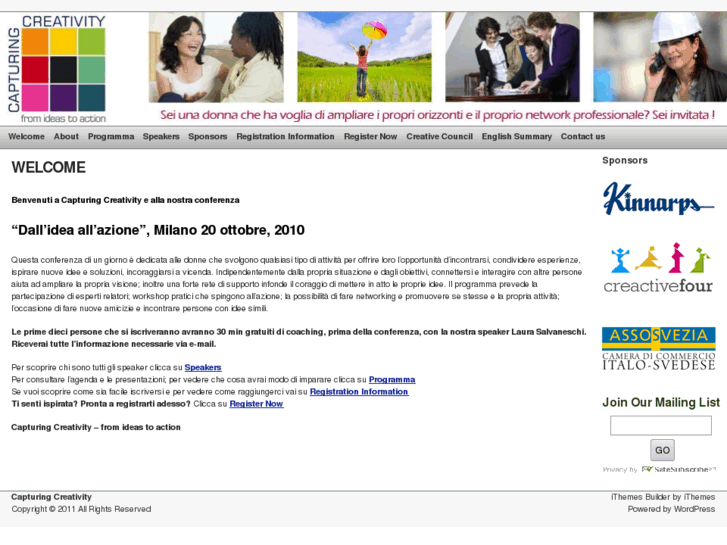Click the WELCOME page heading
Viewport: 727px width, 545px height.
tap(49, 167)
